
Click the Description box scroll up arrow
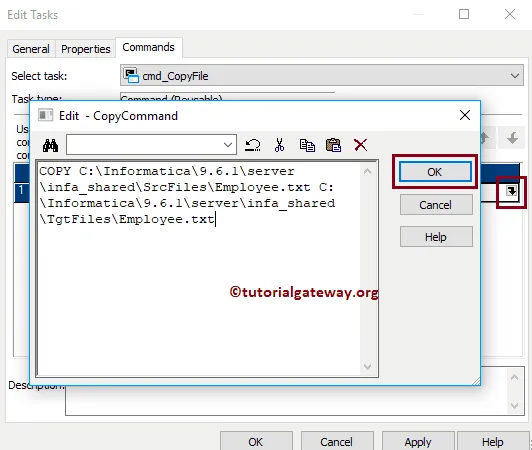[x=514, y=377]
